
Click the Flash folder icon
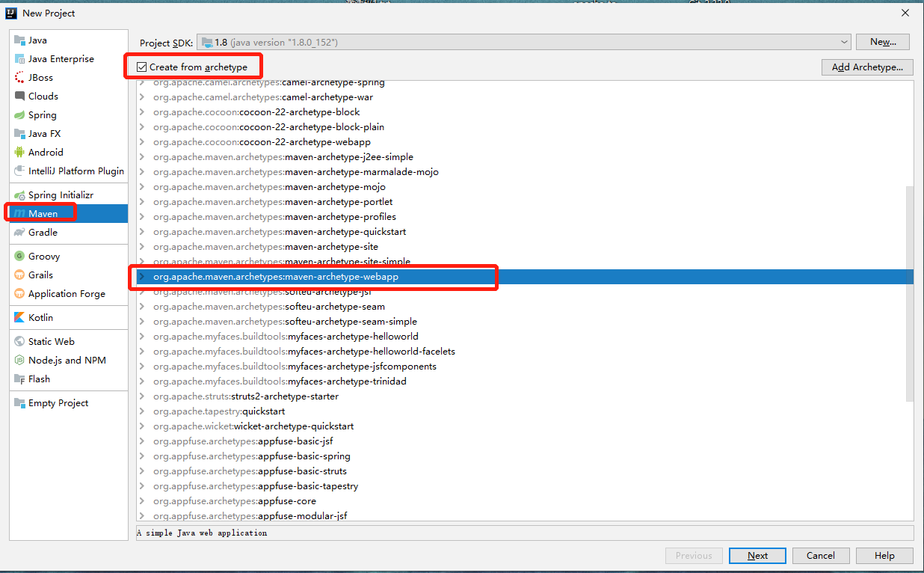pyautogui.click(x=19, y=379)
